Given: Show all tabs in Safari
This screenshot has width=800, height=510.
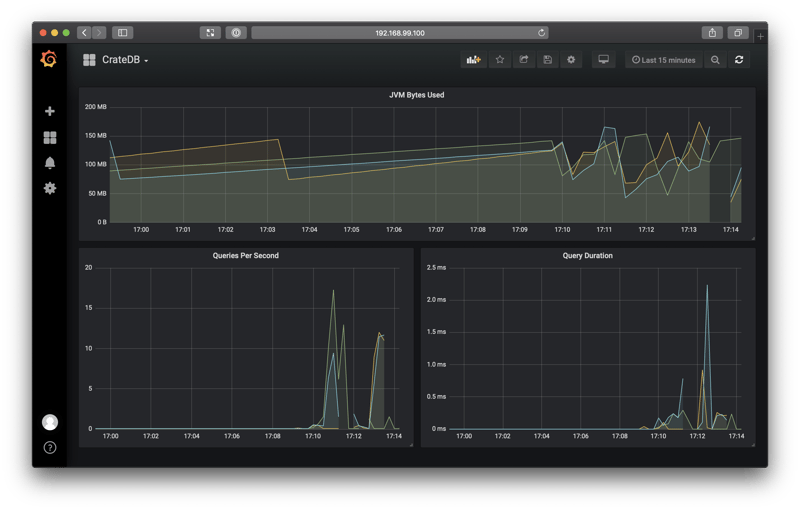Looking at the screenshot, I should pyautogui.click(x=738, y=33).
